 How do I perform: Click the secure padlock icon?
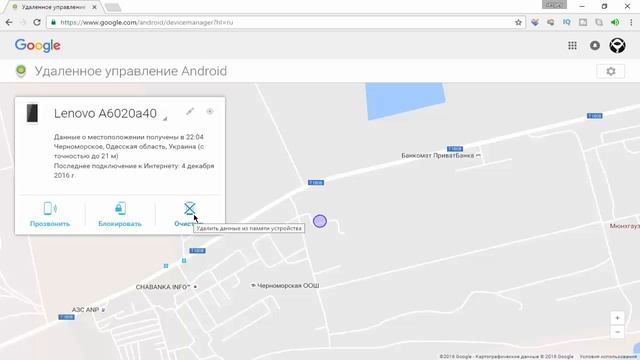[53, 22]
